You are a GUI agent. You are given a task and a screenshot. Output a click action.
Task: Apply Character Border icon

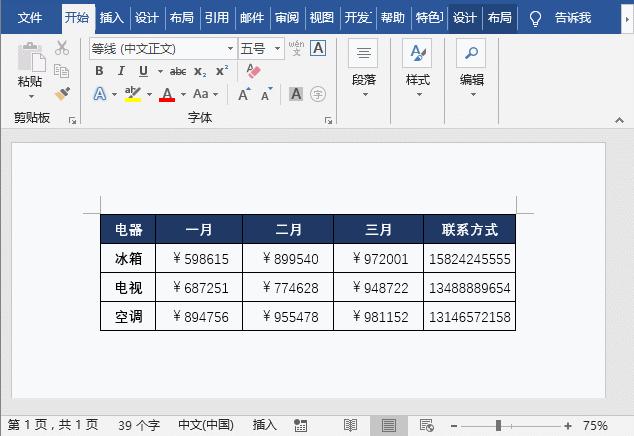tap(318, 48)
